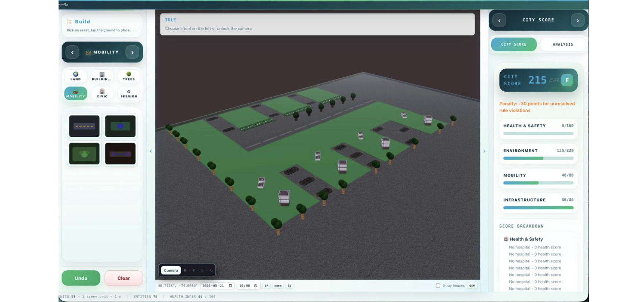Click the IDLE status label
This screenshot has width=644, height=302.
(x=170, y=20)
